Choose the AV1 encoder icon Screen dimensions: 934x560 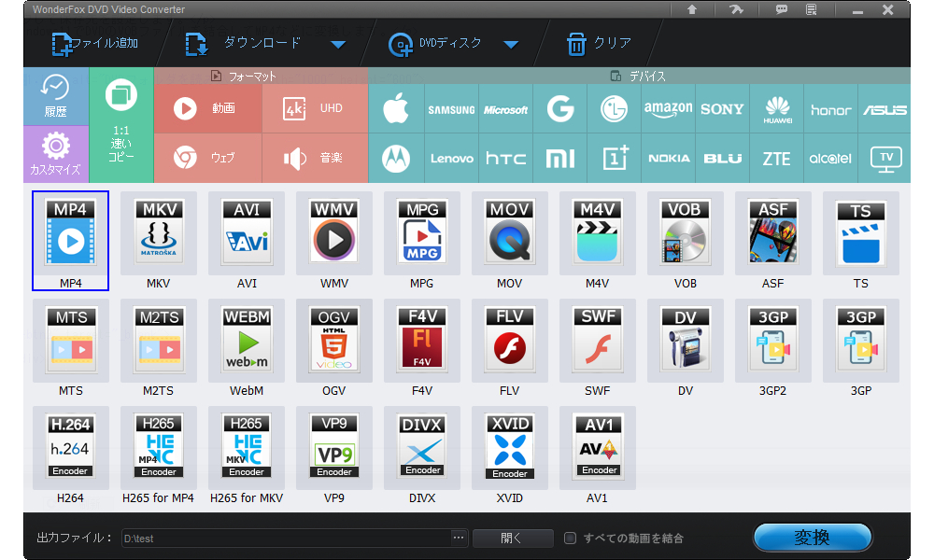[x=598, y=447]
